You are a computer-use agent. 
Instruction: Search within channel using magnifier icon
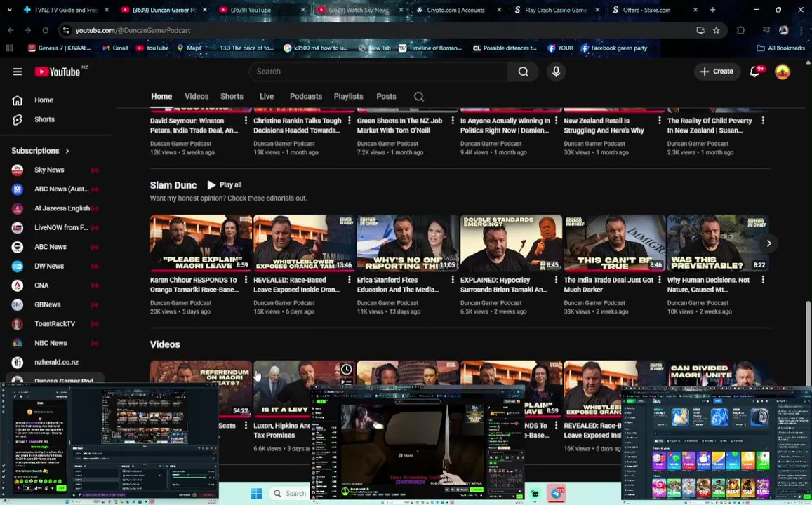point(419,97)
